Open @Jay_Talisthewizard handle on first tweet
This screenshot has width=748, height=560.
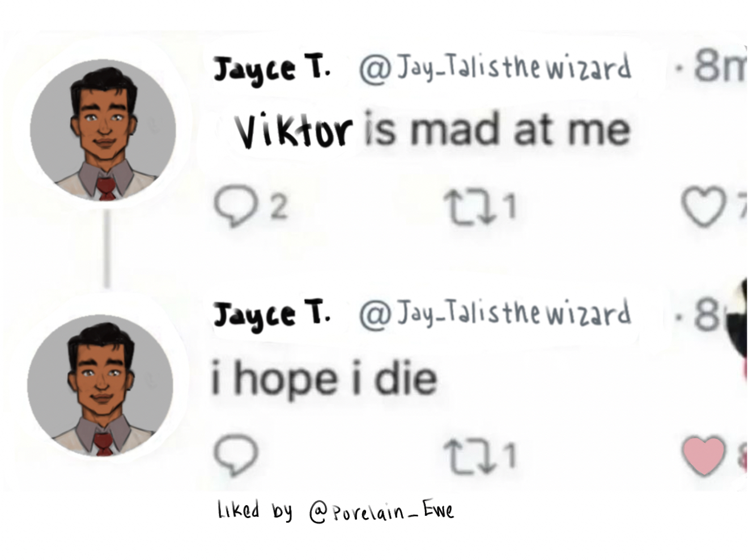[x=495, y=68]
